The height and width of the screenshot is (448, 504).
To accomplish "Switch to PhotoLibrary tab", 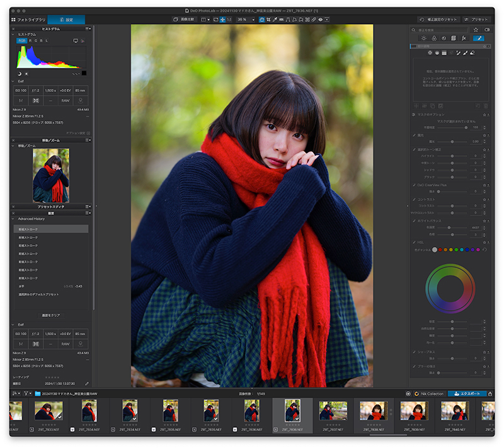I will pyautogui.click(x=28, y=20).
